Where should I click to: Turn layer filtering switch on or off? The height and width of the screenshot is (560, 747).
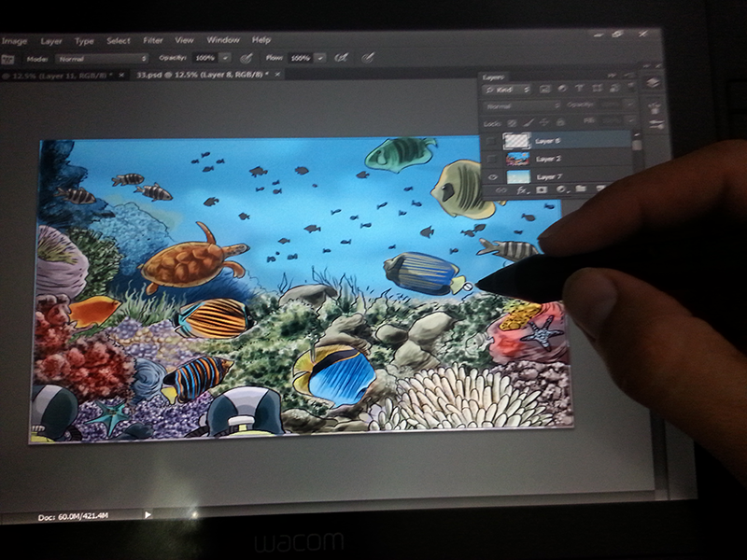pyautogui.click(x=631, y=87)
